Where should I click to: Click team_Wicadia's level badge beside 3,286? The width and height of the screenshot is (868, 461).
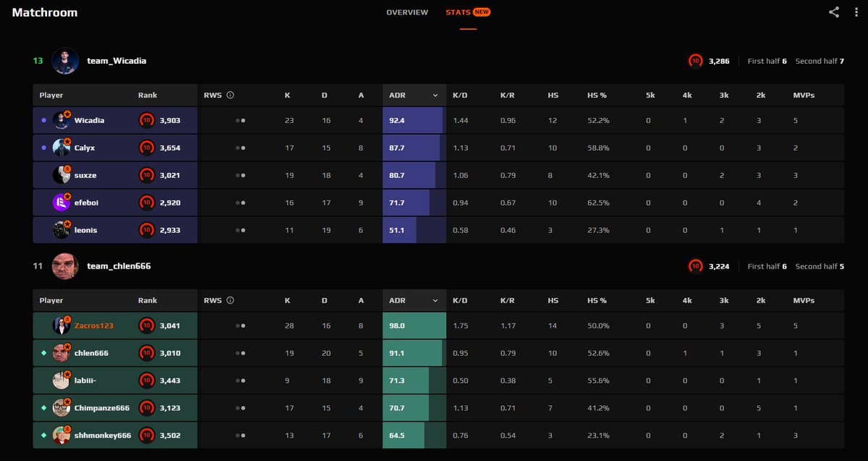695,61
